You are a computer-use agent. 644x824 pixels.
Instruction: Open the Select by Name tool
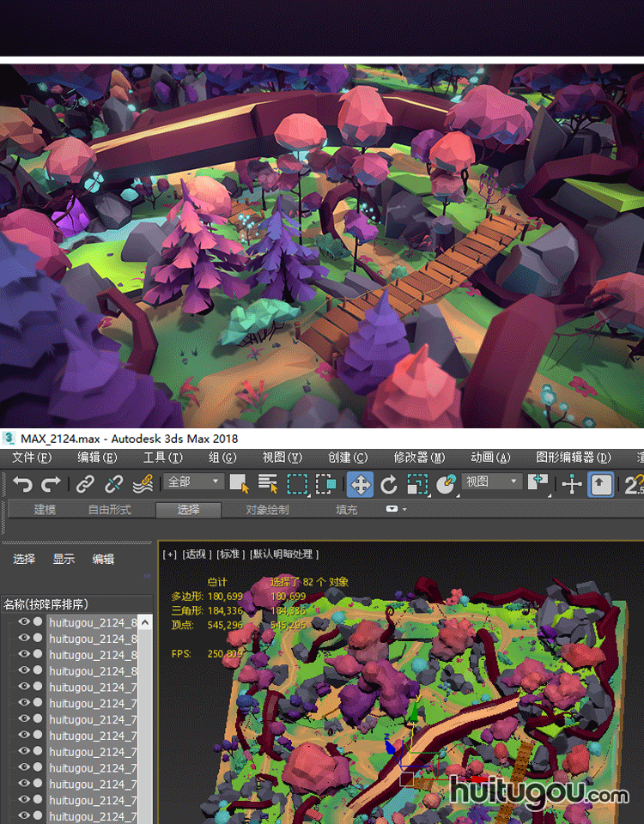[x=268, y=484]
